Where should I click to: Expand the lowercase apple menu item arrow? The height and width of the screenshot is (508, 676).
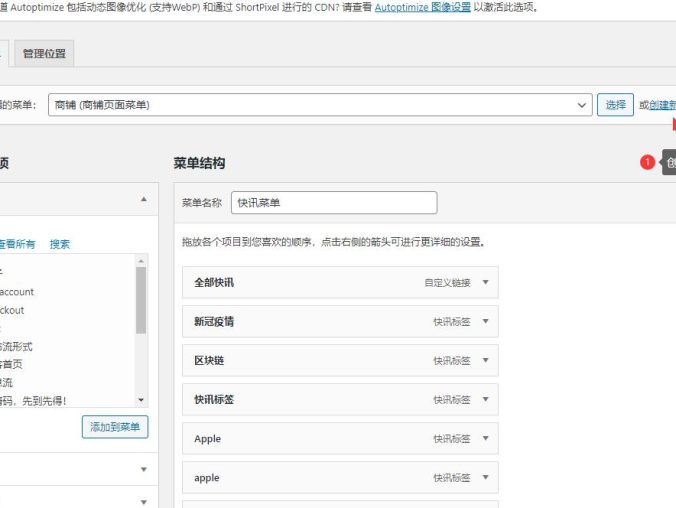click(x=485, y=477)
